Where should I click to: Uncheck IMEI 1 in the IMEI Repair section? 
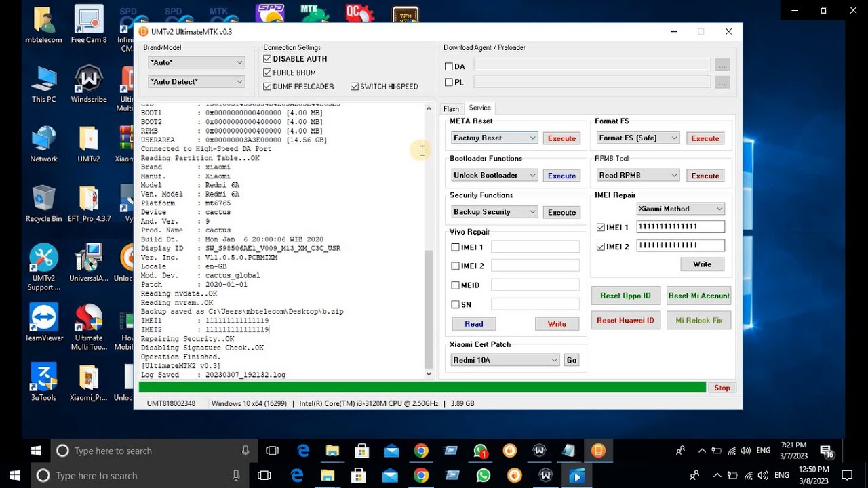601,228
